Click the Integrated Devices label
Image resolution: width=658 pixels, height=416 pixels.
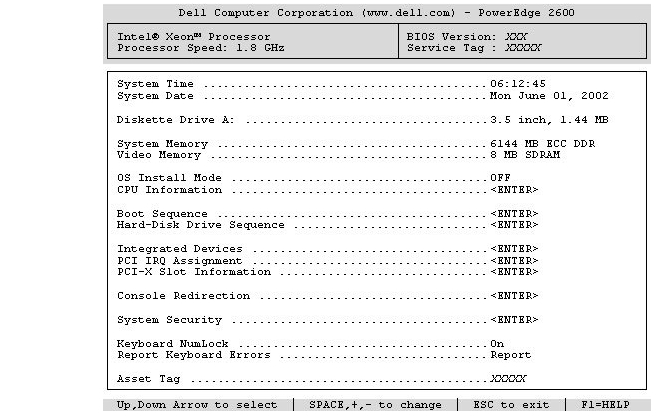point(180,249)
